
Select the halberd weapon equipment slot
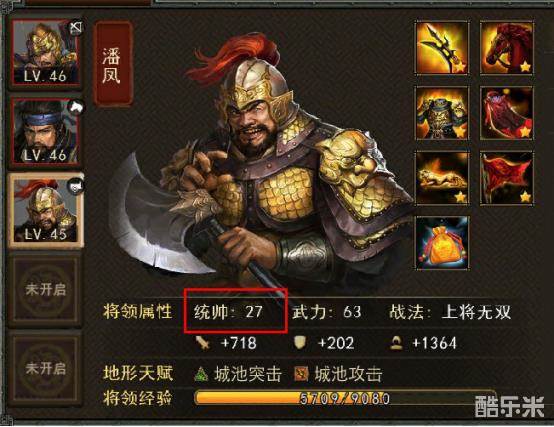click(442, 48)
